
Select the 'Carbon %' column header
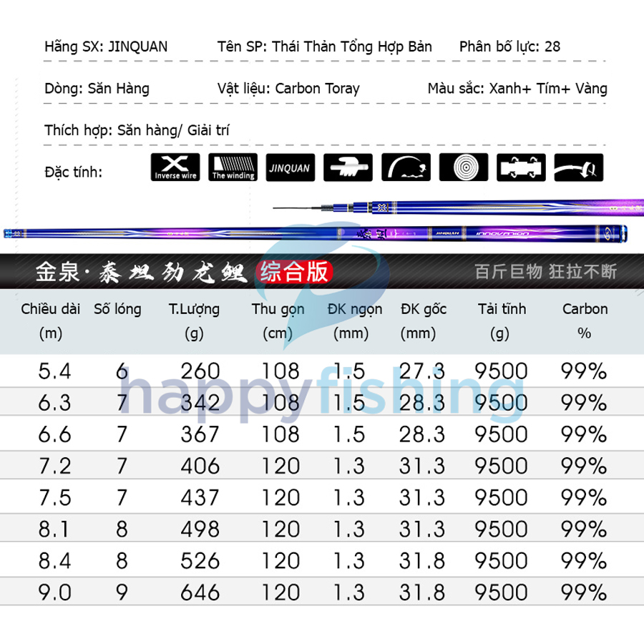tap(585, 321)
